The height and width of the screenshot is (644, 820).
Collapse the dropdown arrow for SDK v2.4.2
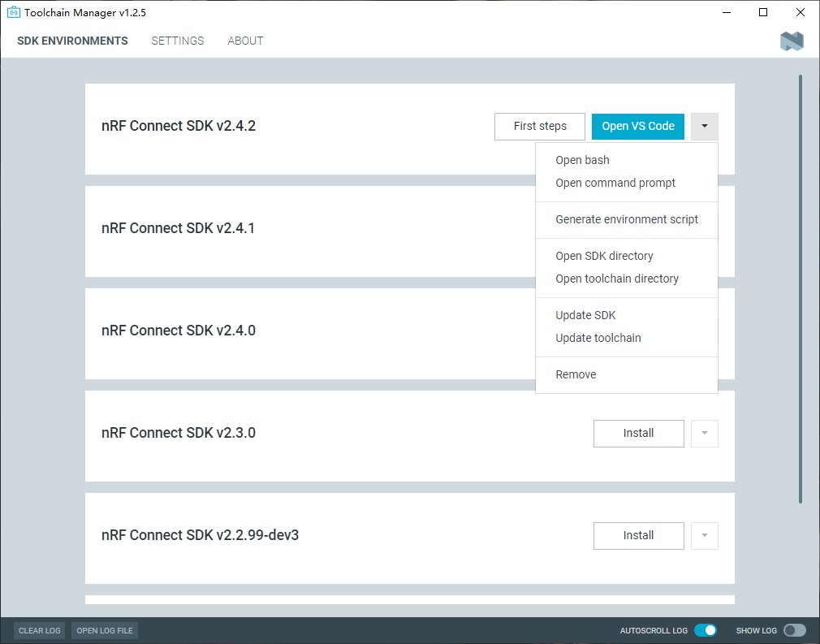coord(705,126)
